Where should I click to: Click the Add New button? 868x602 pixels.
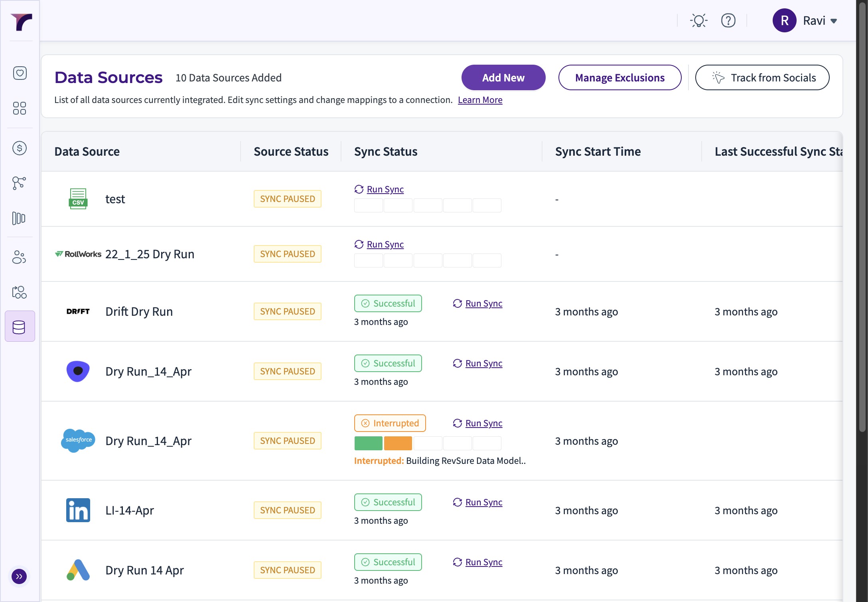pyautogui.click(x=503, y=77)
